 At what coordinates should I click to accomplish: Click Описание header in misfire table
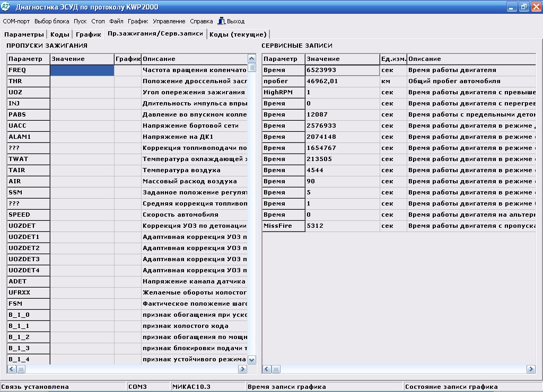pyautogui.click(x=195, y=59)
